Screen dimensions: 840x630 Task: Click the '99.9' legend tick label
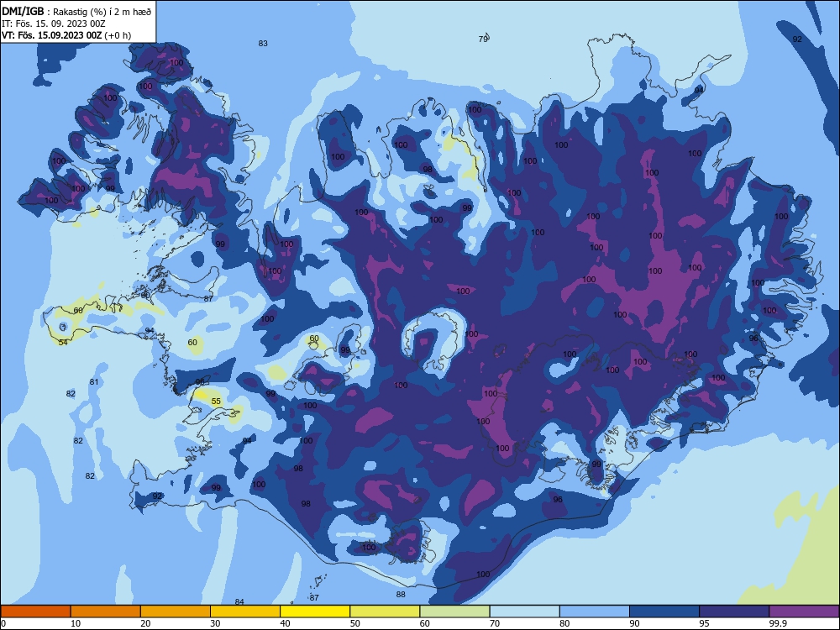777,623
